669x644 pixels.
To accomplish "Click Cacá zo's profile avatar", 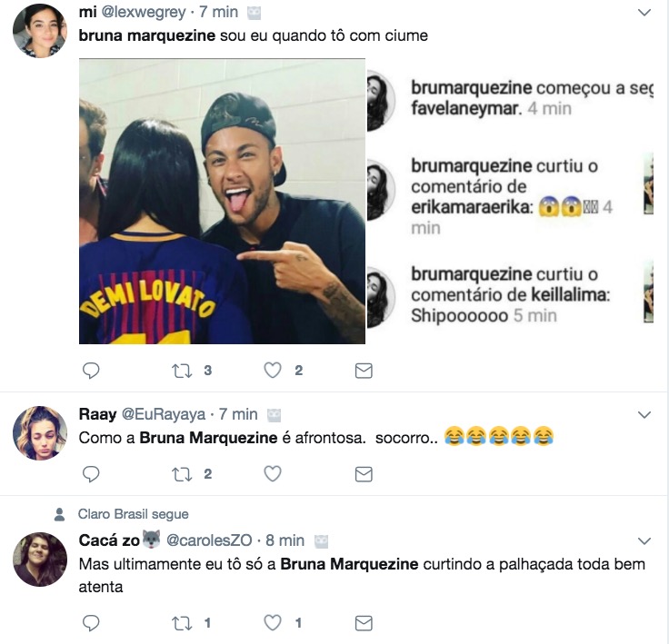I will pos(40,559).
